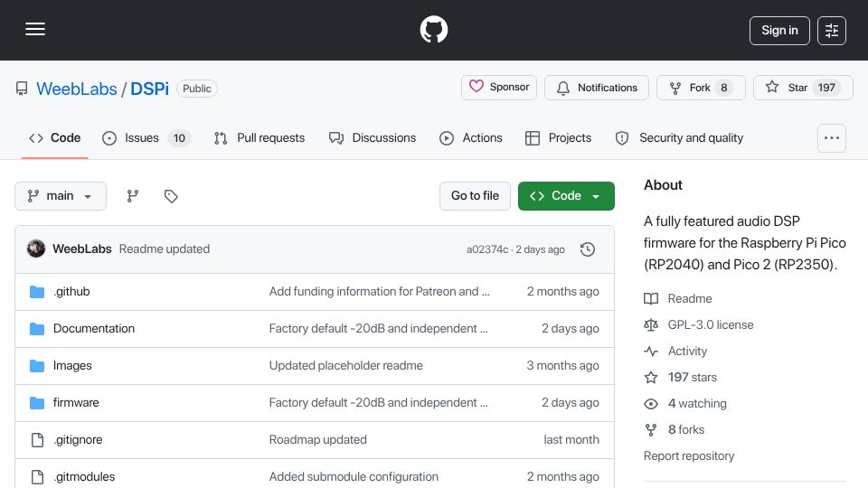Open the Documentation folder
Screen dimensions: 868x488
pyautogui.click(x=93, y=329)
